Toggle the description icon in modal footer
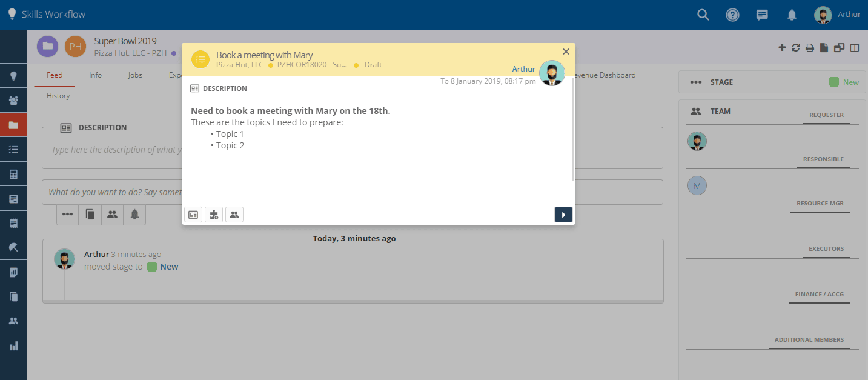 point(193,215)
